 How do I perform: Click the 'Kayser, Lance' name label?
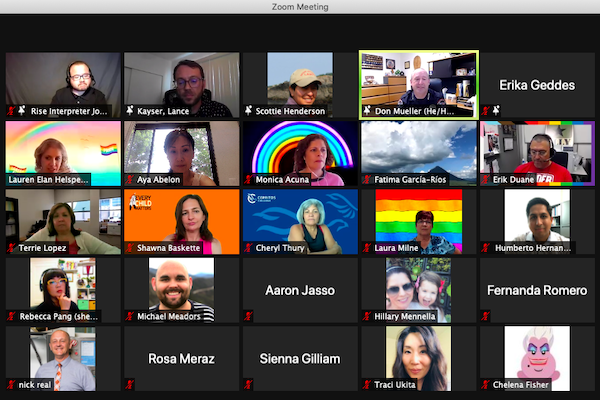point(163,111)
